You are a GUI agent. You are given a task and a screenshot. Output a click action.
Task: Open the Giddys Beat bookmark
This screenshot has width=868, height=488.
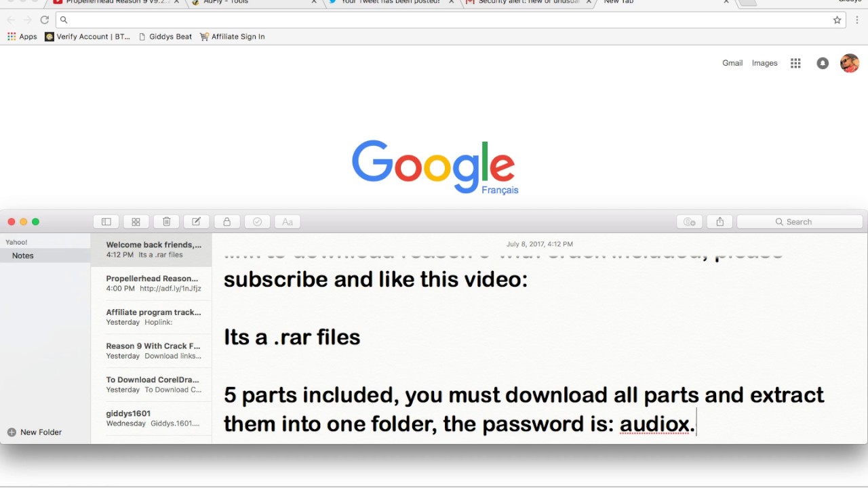pos(165,37)
